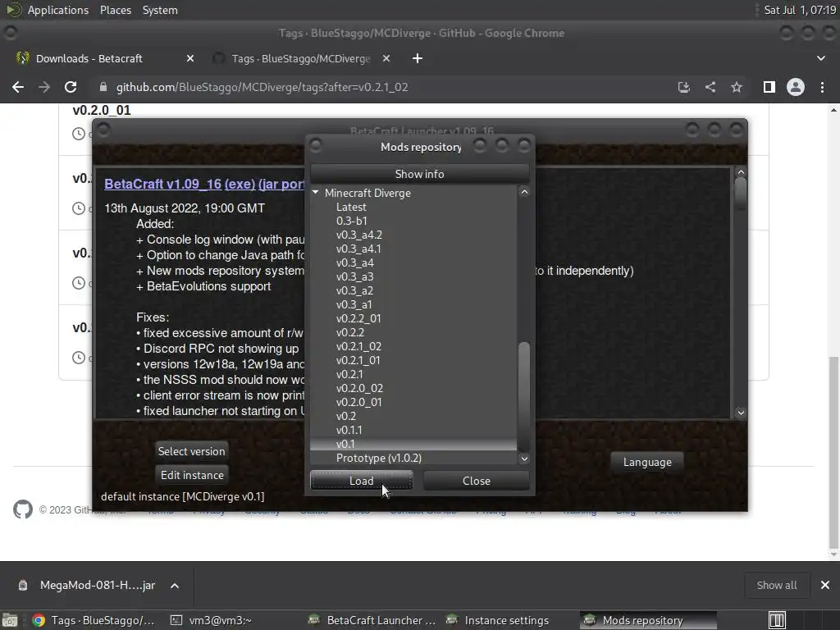Dismiss the downloads bar with X
This screenshot has height=630, width=840.
coord(825,585)
